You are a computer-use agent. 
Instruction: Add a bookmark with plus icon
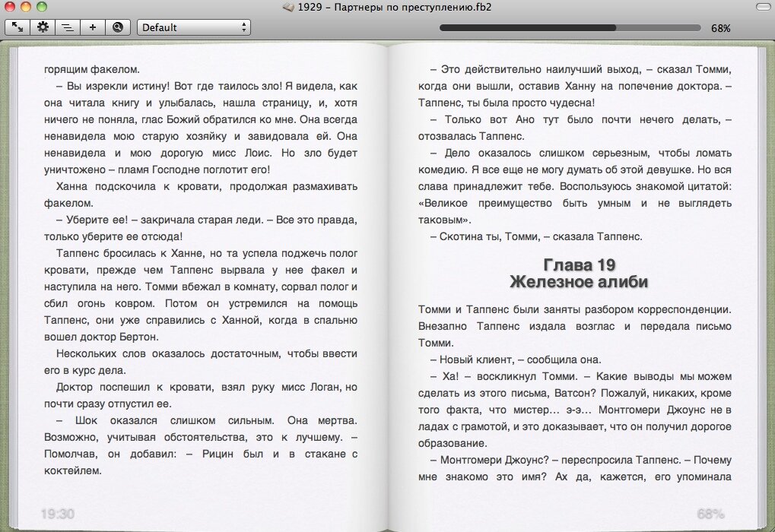93,27
